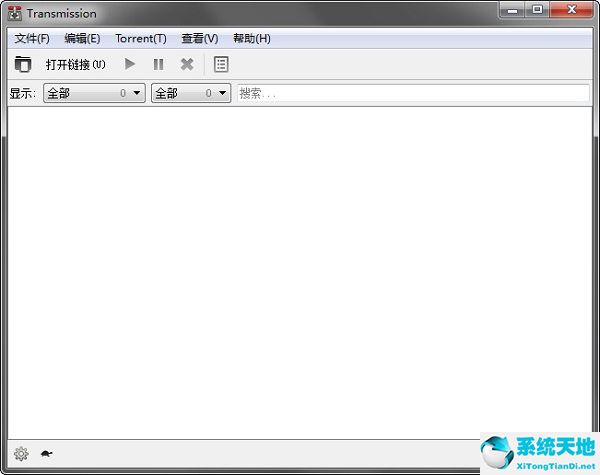This screenshot has height=475, width=600.
Task: Maximize the Transmission window
Action: (x=537, y=10)
